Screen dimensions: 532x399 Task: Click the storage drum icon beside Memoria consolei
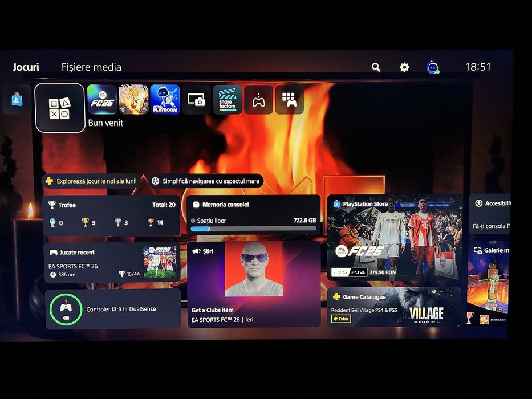[196, 205]
